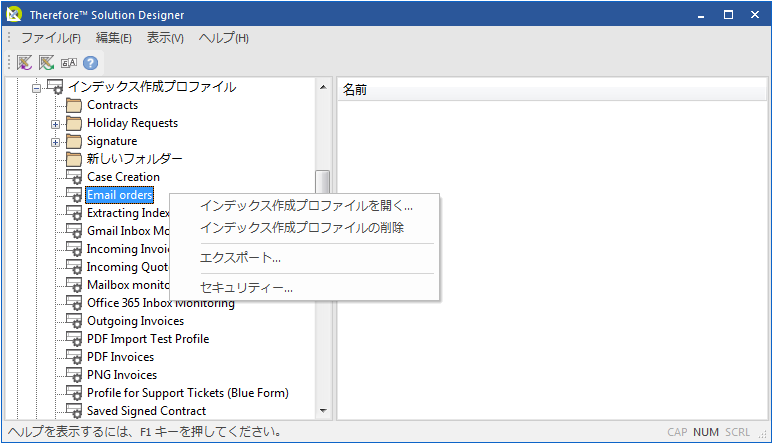Image resolution: width=773 pixels, height=444 pixels.
Task: Select the PNG Invoices profile
Action: coord(122,375)
